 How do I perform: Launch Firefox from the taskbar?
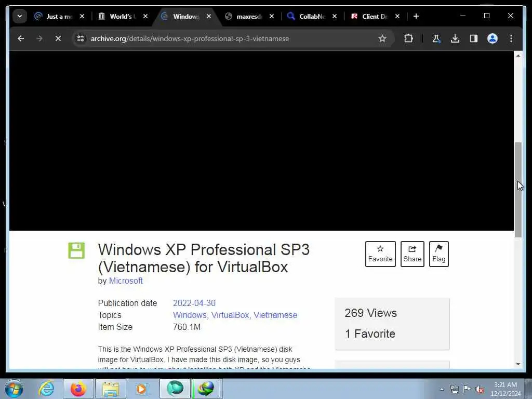[x=78, y=389]
